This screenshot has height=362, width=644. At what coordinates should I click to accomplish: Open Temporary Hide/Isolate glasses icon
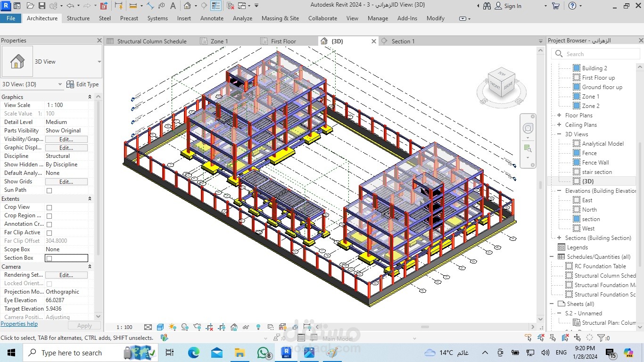coord(246,326)
